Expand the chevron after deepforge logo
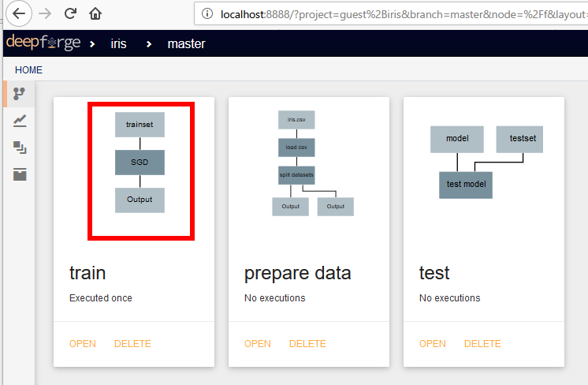The width and height of the screenshot is (588, 385). pos(92,44)
